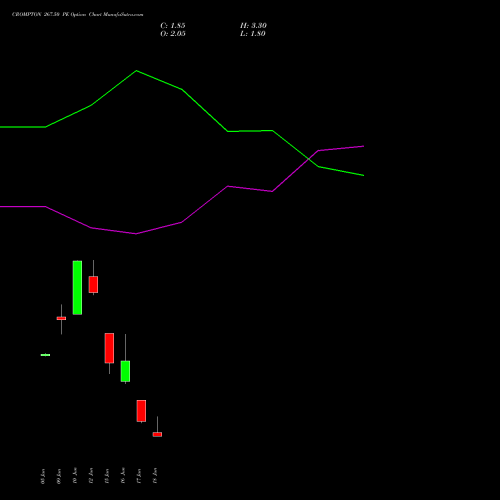Select the high value H: 3.30
Image resolution: width=500 pixels, height=500 pixels.
tap(253, 26)
